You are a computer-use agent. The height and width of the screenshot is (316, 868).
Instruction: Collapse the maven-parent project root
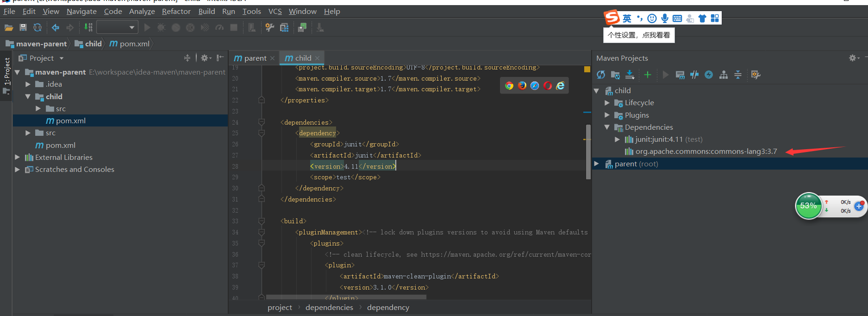coord(17,72)
